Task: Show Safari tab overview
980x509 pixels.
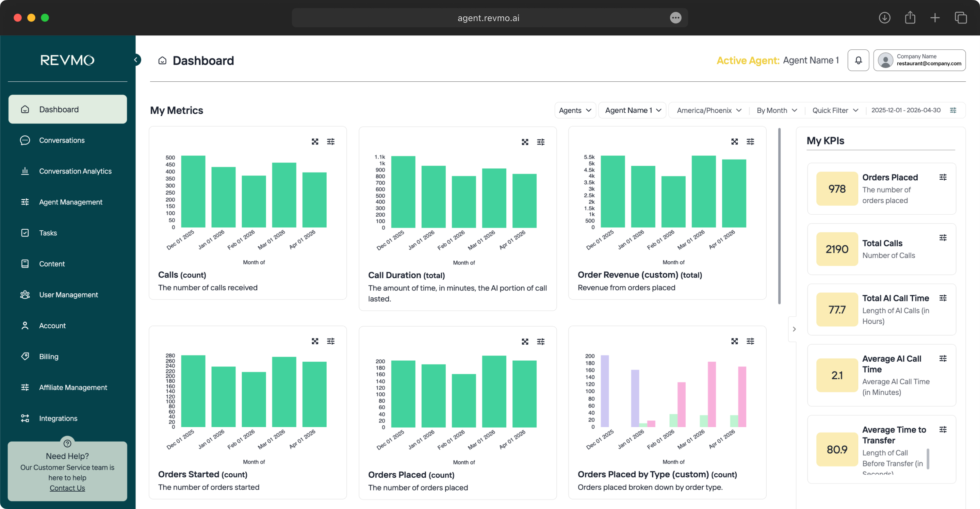Action: pyautogui.click(x=961, y=17)
